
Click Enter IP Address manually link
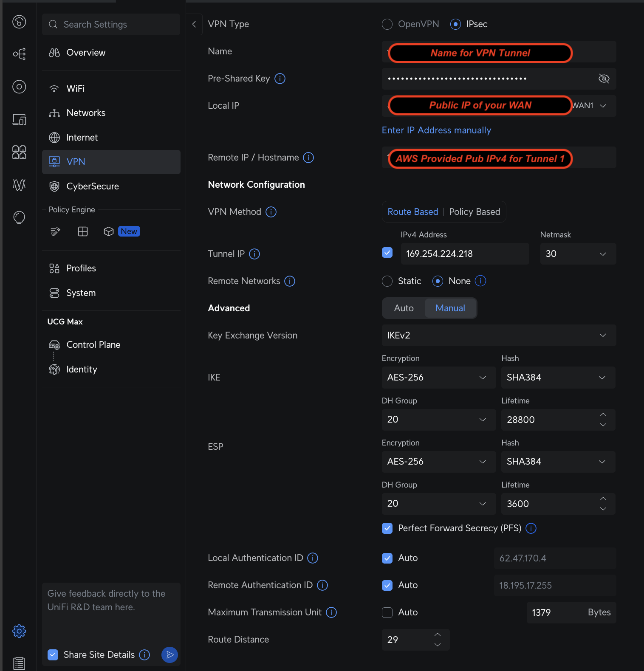[x=436, y=130]
